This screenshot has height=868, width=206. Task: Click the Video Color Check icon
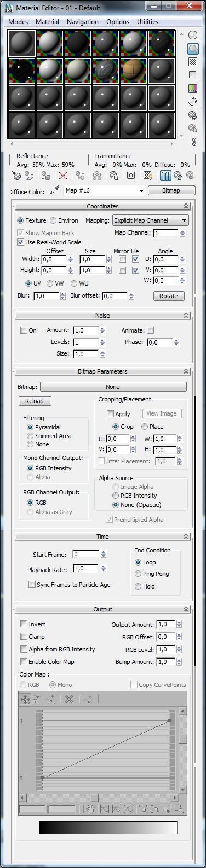(x=193, y=88)
